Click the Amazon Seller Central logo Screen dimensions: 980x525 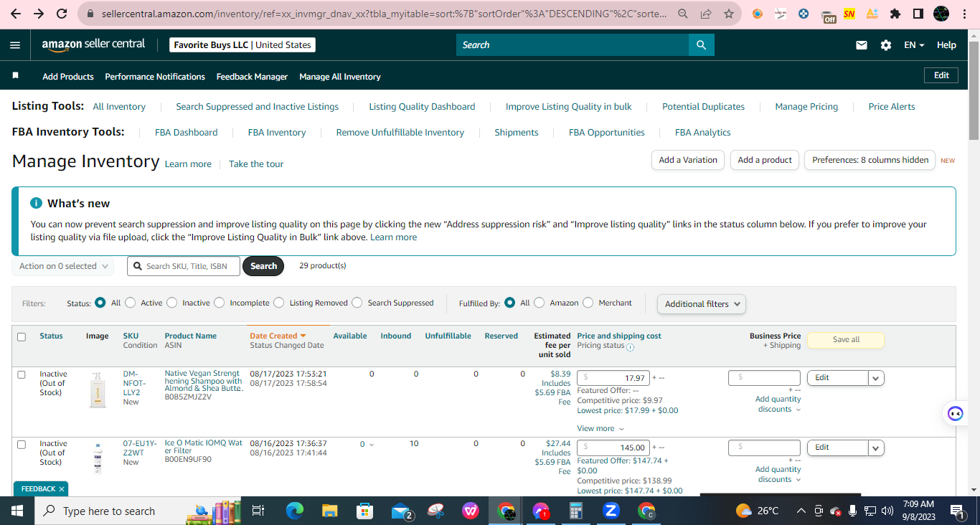[93, 44]
